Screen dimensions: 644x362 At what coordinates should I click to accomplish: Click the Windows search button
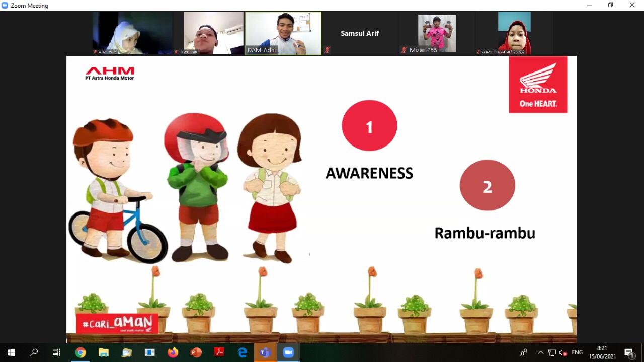click(34, 352)
